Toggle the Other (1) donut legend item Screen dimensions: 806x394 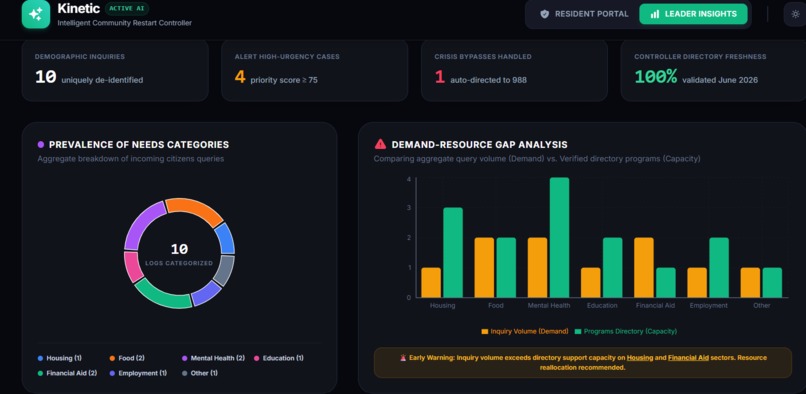point(200,373)
